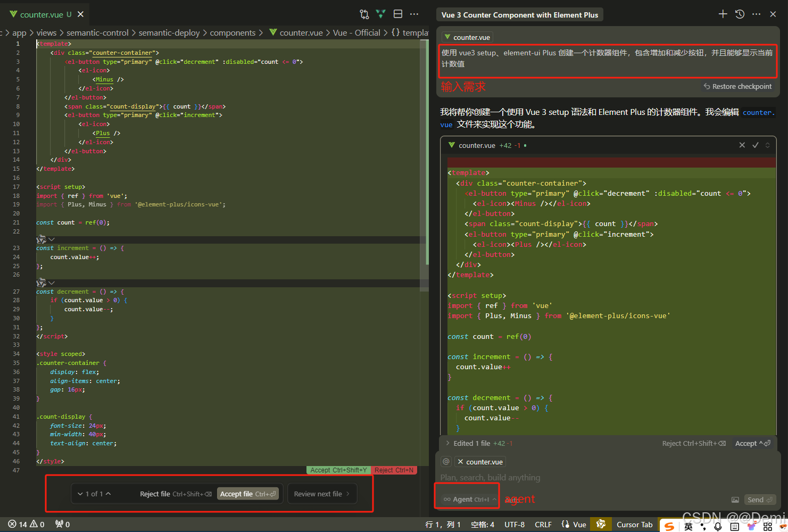Open line and column position in status bar

(x=443, y=525)
